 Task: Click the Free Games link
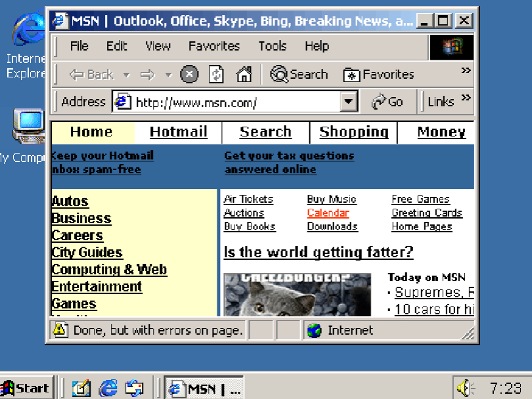[x=421, y=199]
